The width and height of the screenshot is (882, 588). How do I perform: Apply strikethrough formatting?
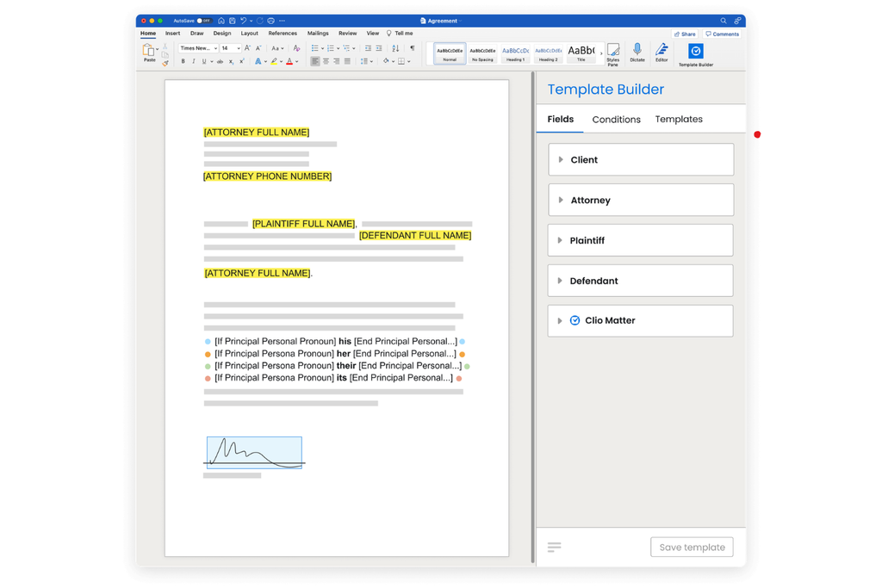pos(220,61)
